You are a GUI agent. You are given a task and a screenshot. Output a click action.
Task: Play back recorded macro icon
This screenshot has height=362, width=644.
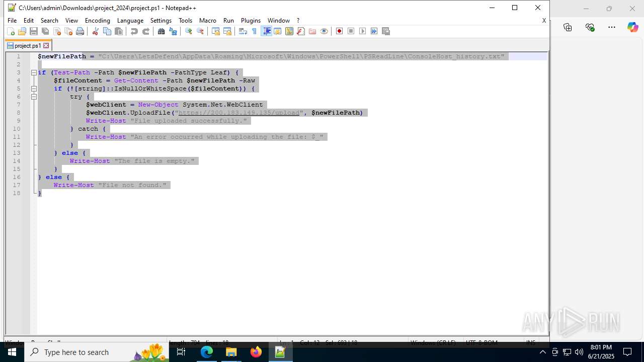[363, 31]
